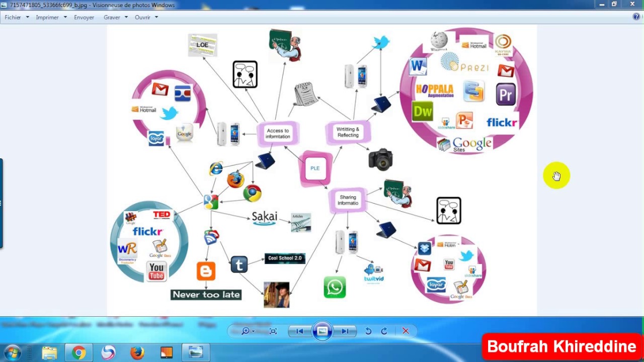Open the blue Help question-mark icon
The height and width of the screenshot is (362, 644).
click(636, 17)
